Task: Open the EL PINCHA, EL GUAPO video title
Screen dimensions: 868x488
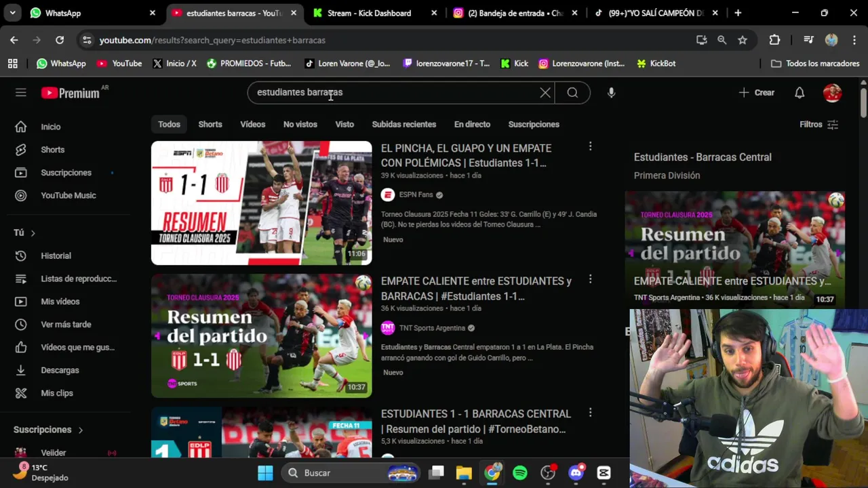Action: pos(466,155)
